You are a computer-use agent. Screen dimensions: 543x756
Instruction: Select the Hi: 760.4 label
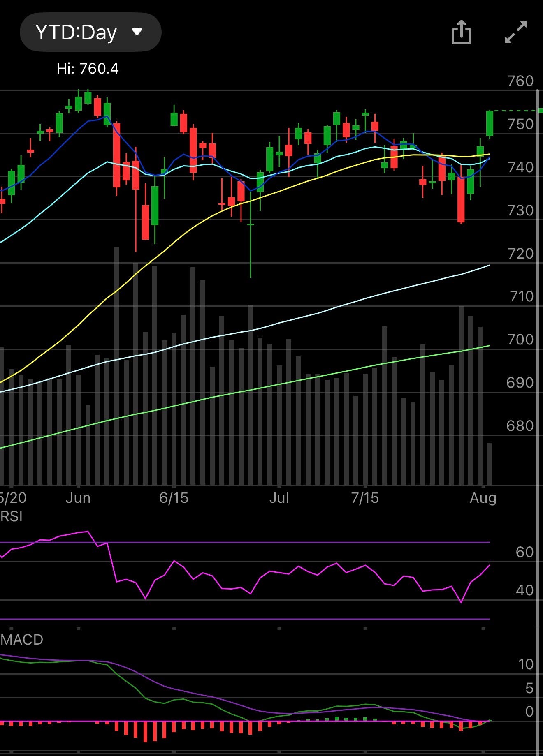pyautogui.click(x=88, y=69)
